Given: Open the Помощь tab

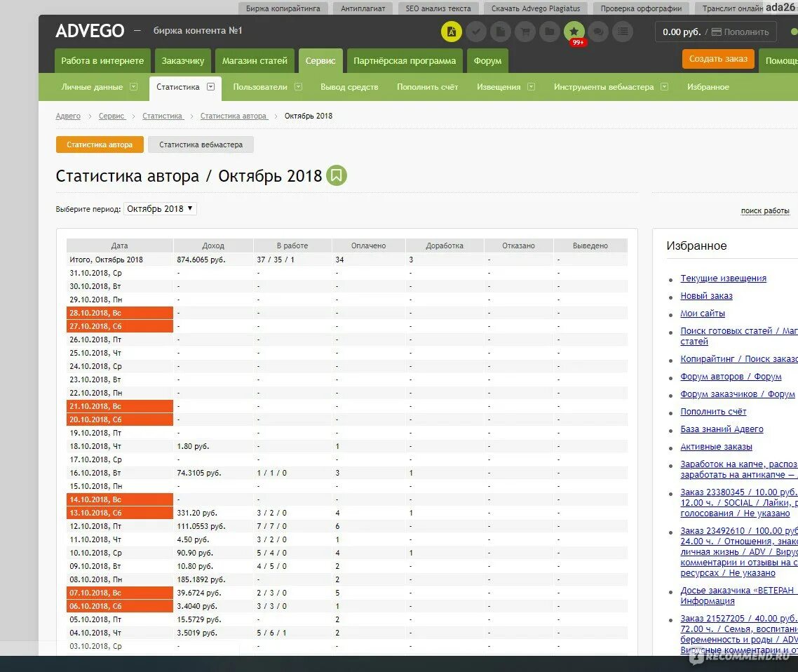Looking at the screenshot, I should [778, 60].
